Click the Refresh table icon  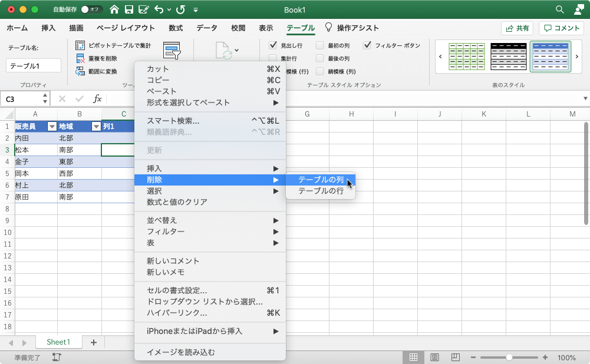(223, 51)
